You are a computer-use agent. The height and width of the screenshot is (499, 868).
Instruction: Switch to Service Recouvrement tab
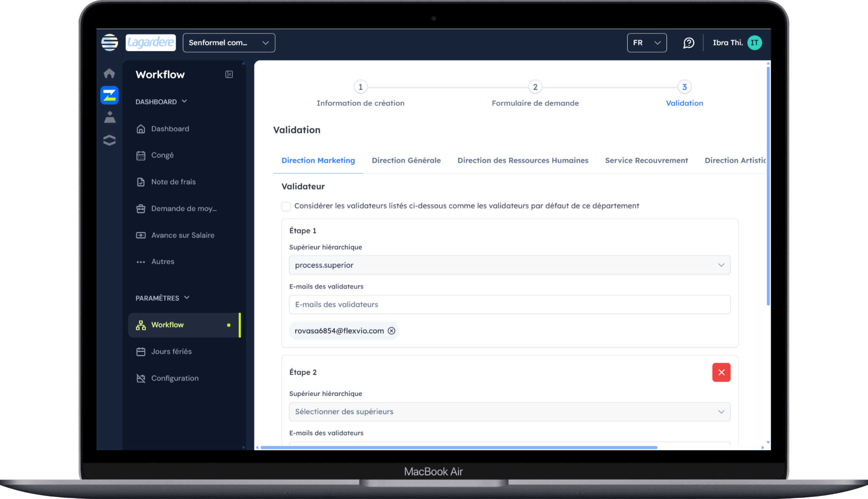pos(646,160)
